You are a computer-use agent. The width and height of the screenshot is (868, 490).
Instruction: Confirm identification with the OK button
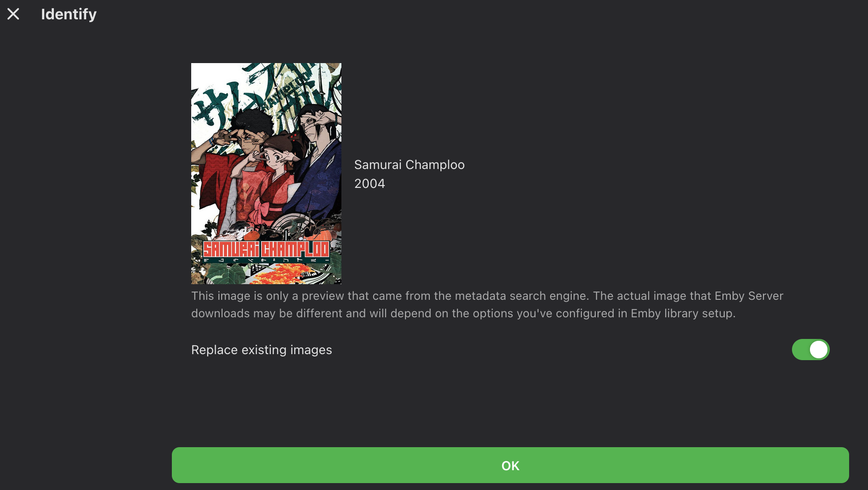(510, 465)
